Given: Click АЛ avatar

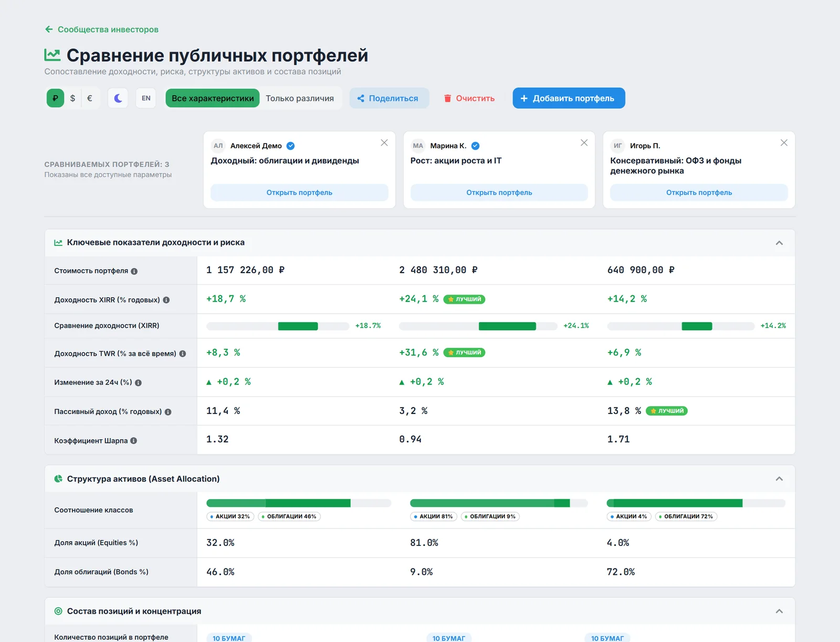Looking at the screenshot, I should (x=218, y=146).
